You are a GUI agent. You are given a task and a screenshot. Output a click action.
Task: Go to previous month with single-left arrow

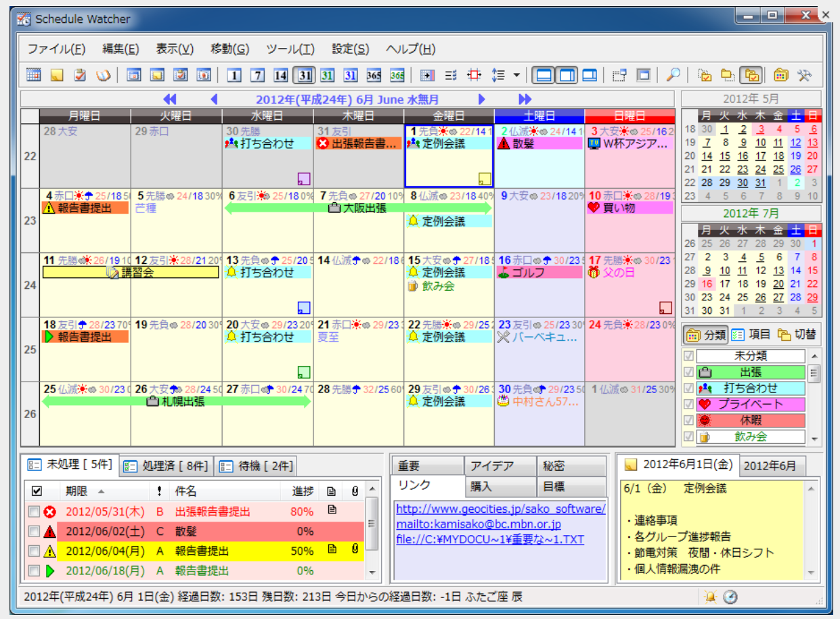tap(215, 99)
